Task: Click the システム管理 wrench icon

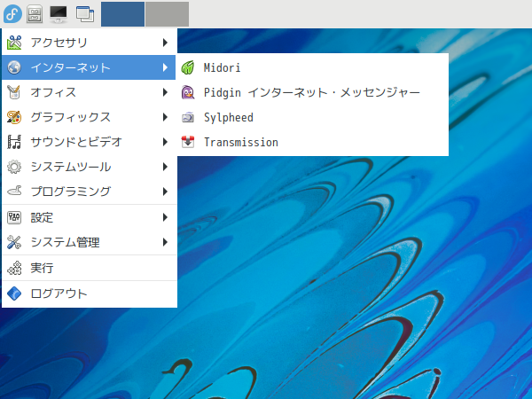Action: [x=14, y=242]
